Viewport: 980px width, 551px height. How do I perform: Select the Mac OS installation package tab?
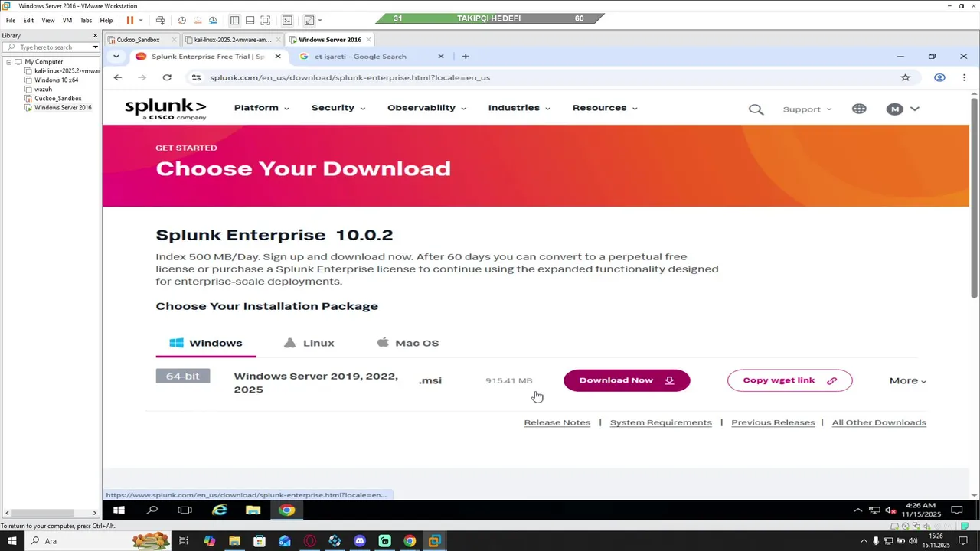click(408, 343)
